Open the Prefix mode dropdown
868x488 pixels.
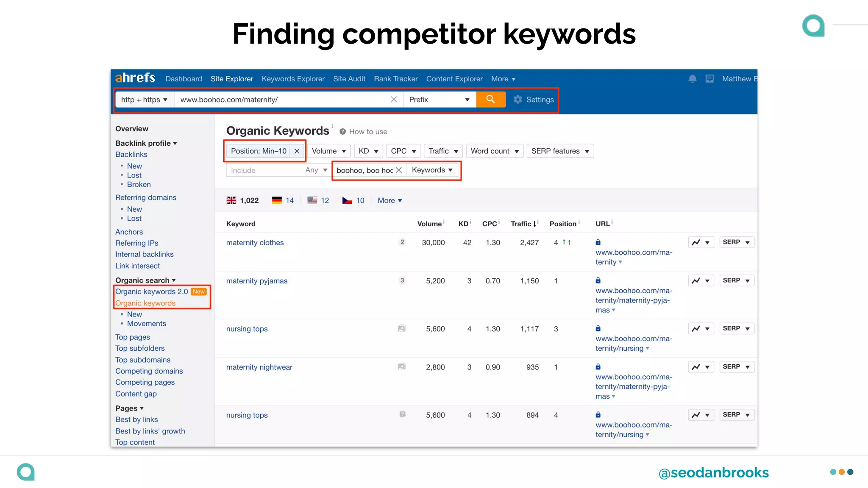point(440,100)
